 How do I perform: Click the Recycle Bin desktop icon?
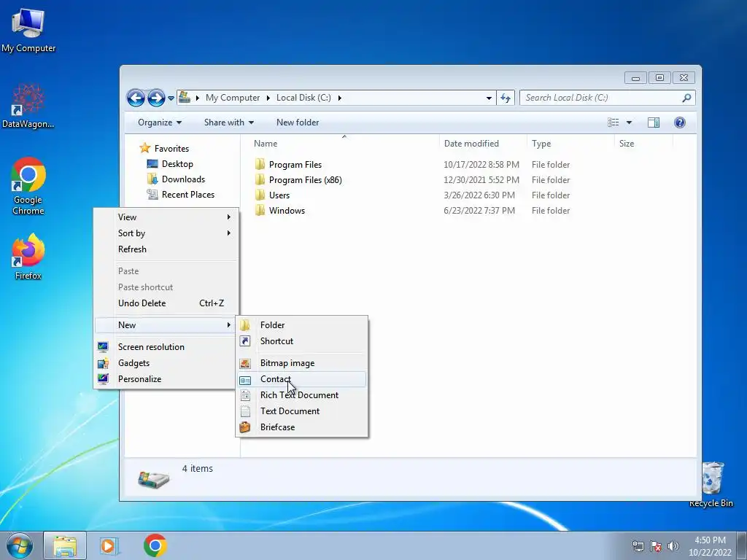[x=712, y=484]
